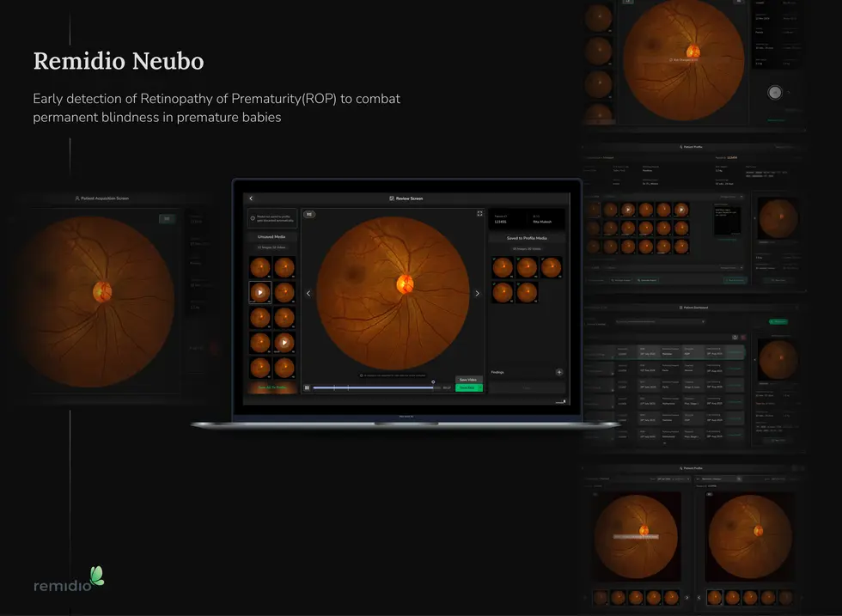This screenshot has width=842, height=616.
Task: Jump to second tick mark on video timeline
Action: [348, 387]
